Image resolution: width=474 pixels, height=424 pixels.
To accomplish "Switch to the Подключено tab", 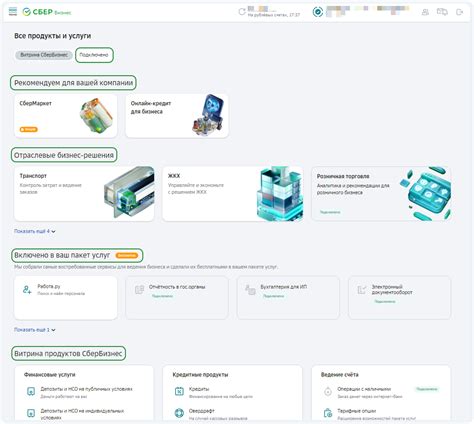I will pyautogui.click(x=94, y=55).
